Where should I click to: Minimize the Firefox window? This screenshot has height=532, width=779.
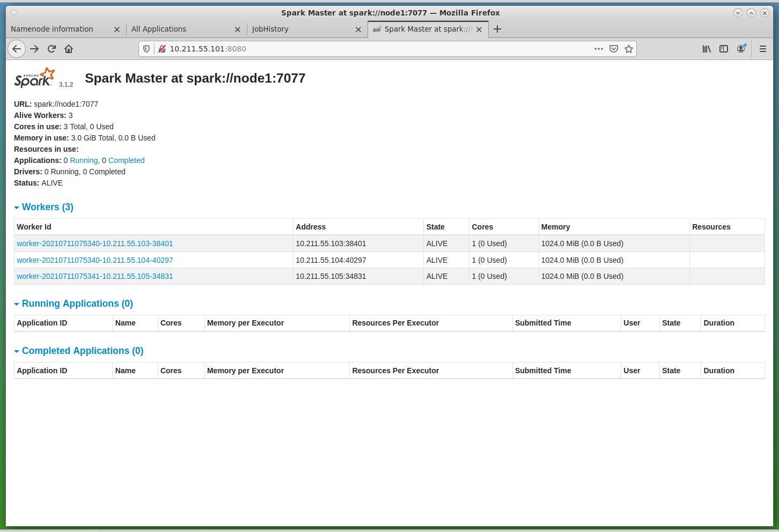[x=738, y=13]
